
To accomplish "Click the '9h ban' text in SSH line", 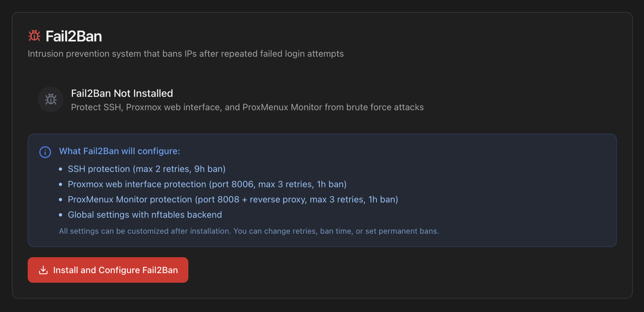I will point(208,169).
